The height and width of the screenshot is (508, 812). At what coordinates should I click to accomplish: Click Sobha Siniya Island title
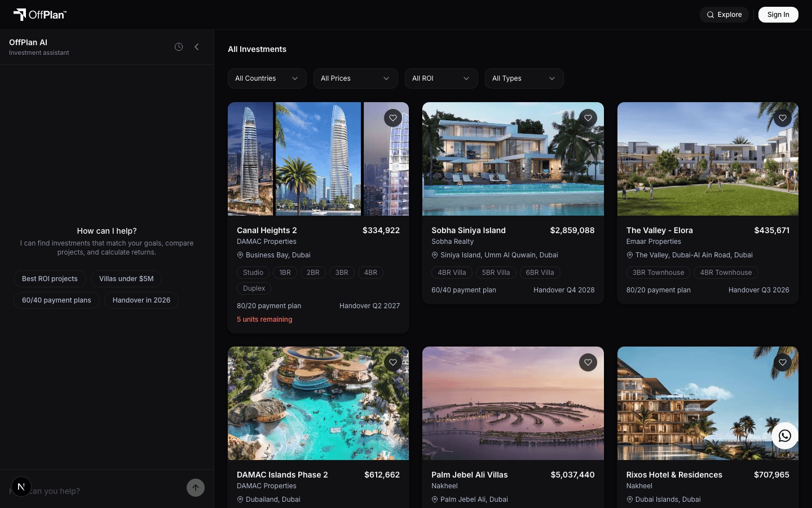(469, 230)
